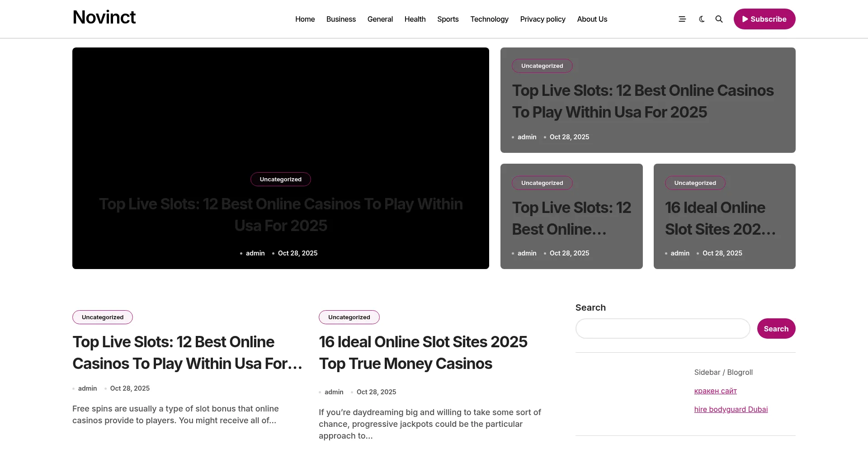868x449 pixels.
Task: Open the '16 Ideal Online Slot Sites 202…' card title
Action: [720, 218]
